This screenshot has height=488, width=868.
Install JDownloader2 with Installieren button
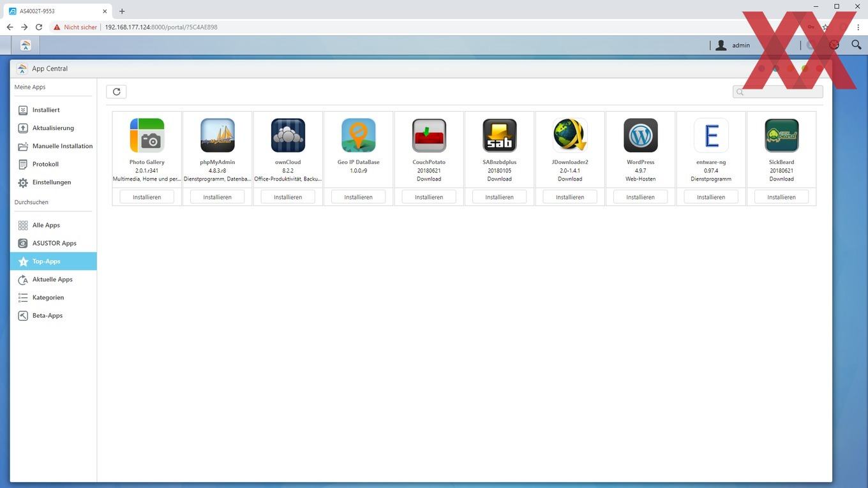(x=570, y=197)
